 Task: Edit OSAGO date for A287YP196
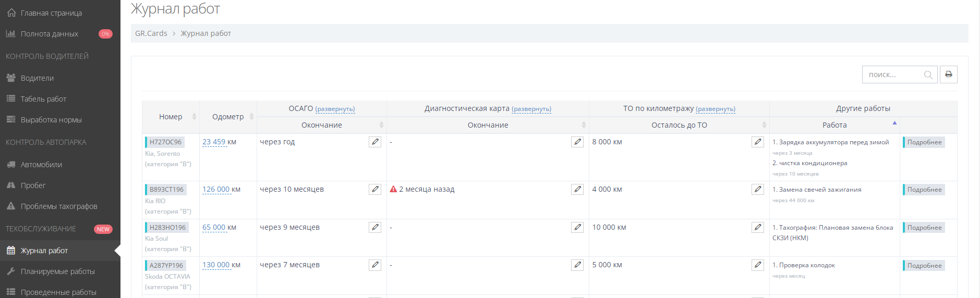tap(375, 265)
